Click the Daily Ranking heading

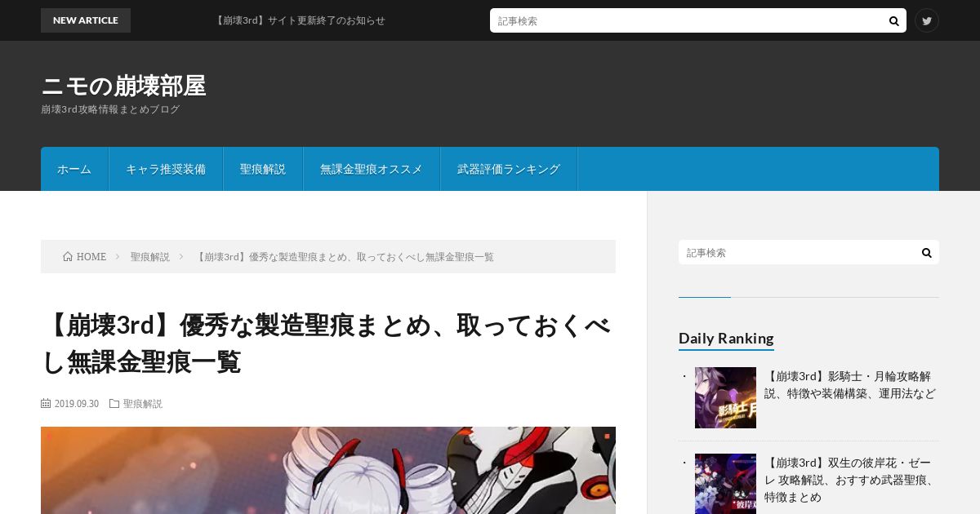point(726,338)
